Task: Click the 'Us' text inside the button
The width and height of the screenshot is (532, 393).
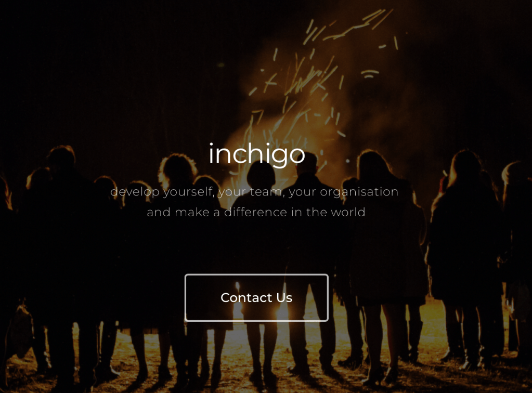Action: [x=284, y=298]
